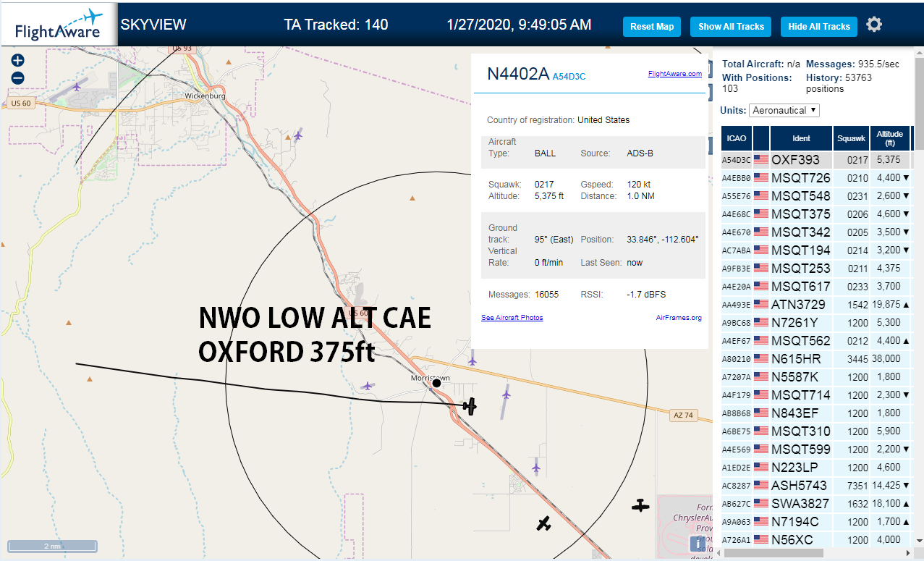Screen dimensions: 924x561
Task: Open the Units Aeronautical dropdown
Action: click(x=784, y=110)
